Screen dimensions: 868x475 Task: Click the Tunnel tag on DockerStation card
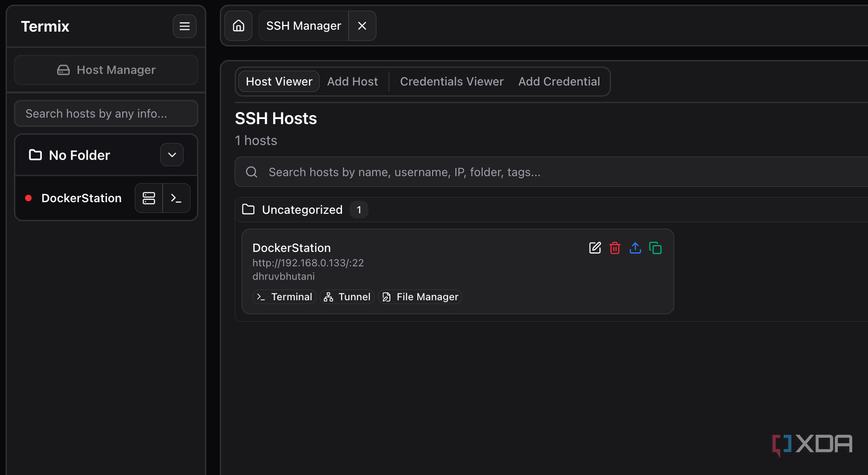[x=347, y=297]
